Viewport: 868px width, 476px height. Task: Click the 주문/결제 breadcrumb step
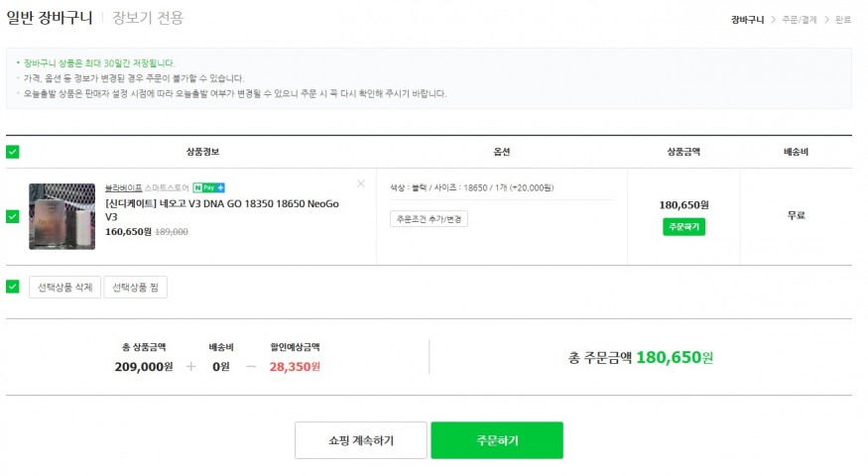pyautogui.click(x=798, y=19)
